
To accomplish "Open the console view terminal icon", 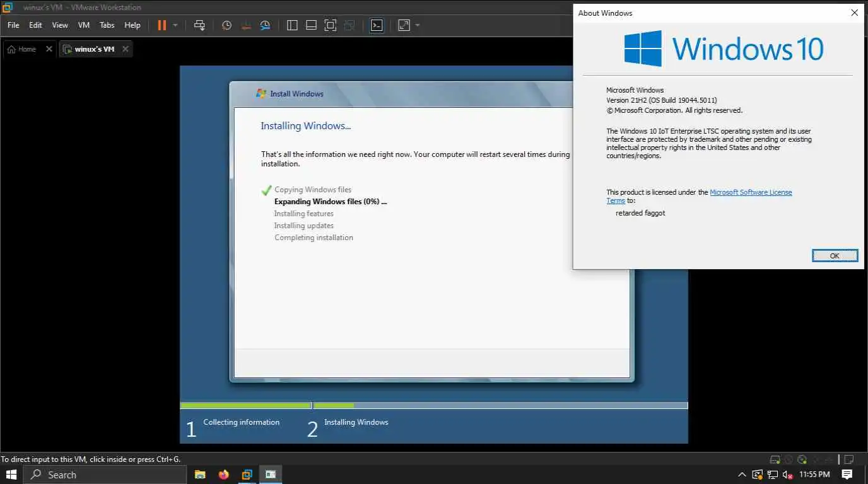I will (x=377, y=25).
